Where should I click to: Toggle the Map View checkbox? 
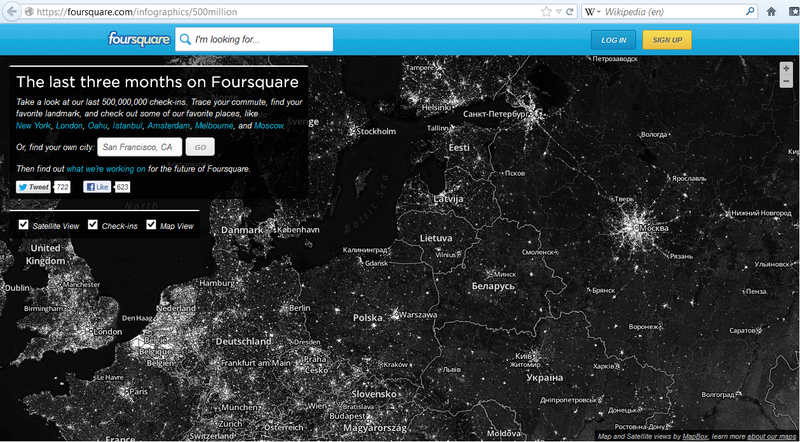click(151, 225)
